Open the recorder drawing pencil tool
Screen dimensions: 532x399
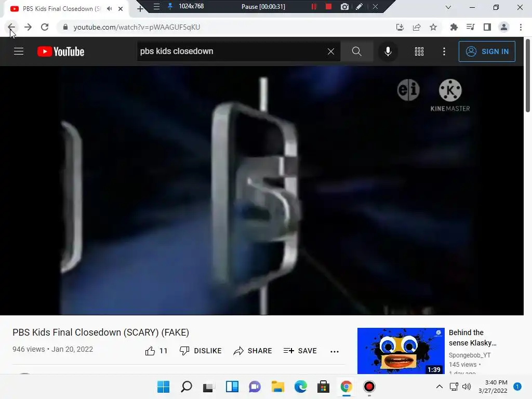coord(360,6)
